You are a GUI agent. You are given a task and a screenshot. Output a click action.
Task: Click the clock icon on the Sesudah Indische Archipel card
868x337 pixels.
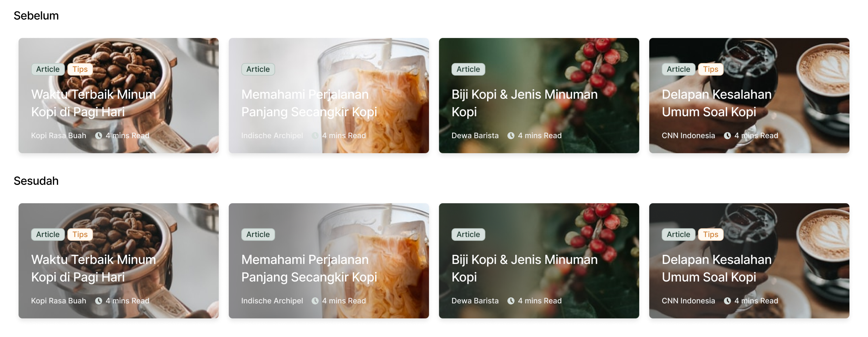tap(315, 301)
